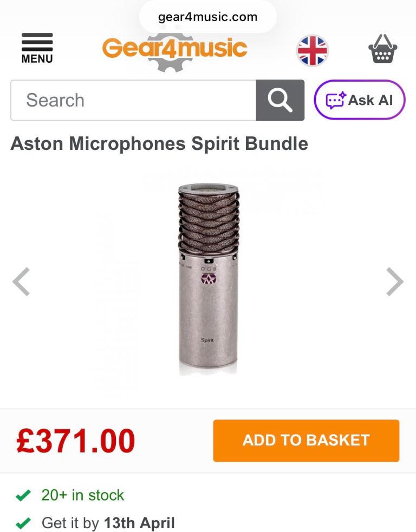Click the Aston Microphones Spirit Bundle title
This screenshot has height=532, width=416.
pyautogui.click(x=159, y=143)
